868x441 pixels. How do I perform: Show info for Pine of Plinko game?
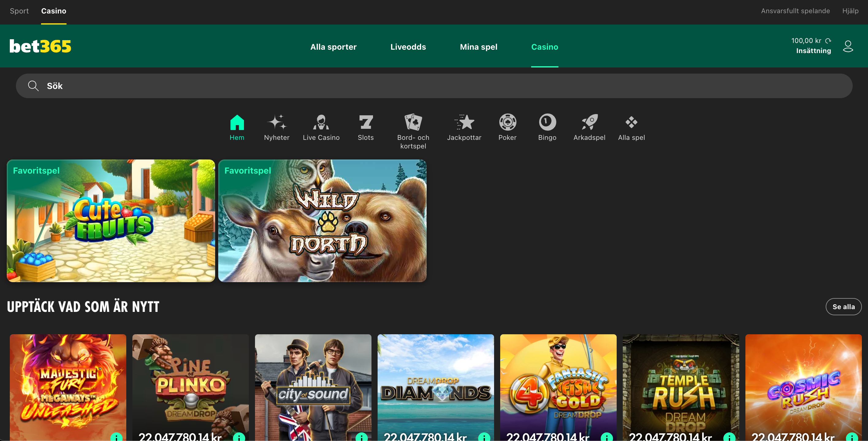click(x=239, y=437)
